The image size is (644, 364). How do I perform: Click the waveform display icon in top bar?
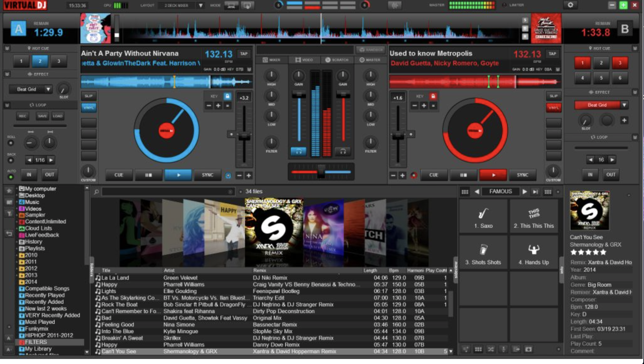point(395,5)
